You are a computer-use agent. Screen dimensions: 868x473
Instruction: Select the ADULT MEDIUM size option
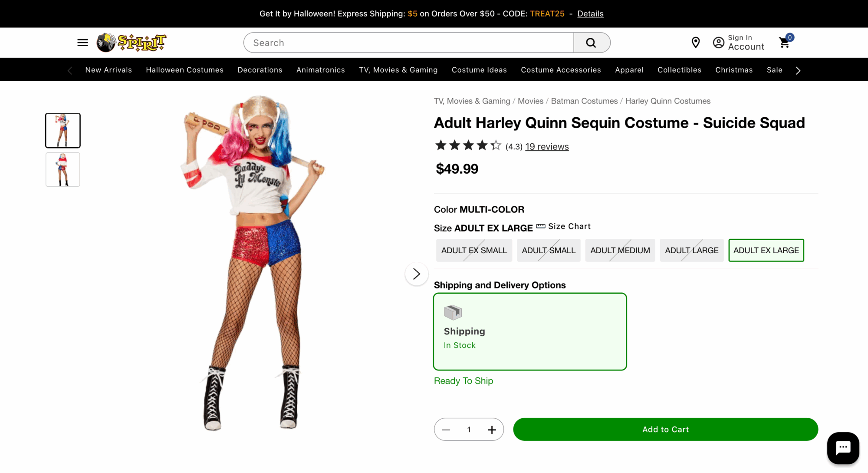620,251
